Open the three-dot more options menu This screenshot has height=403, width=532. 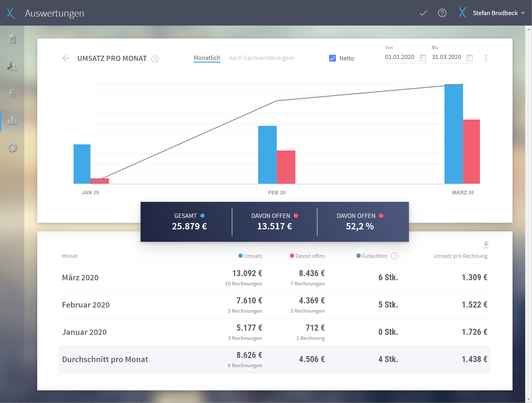click(486, 58)
